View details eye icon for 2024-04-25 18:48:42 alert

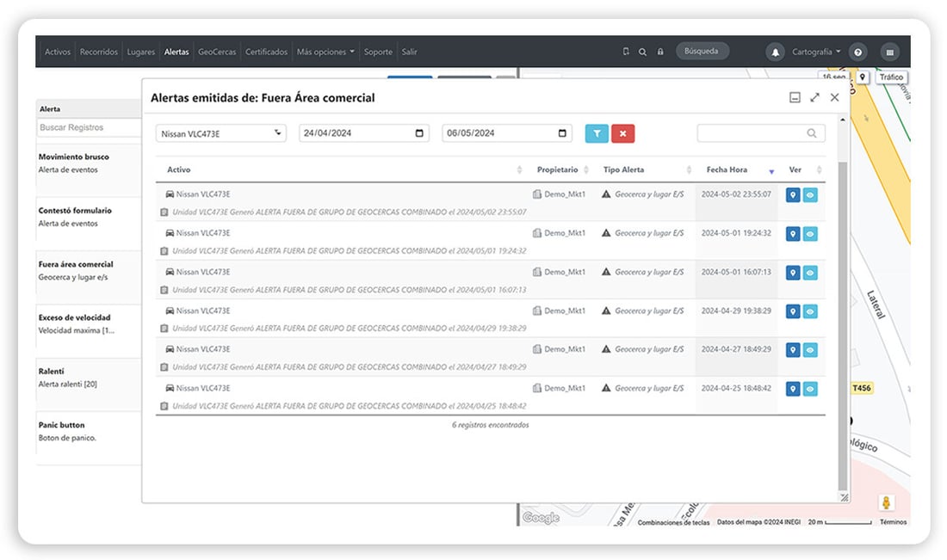(x=810, y=389)
